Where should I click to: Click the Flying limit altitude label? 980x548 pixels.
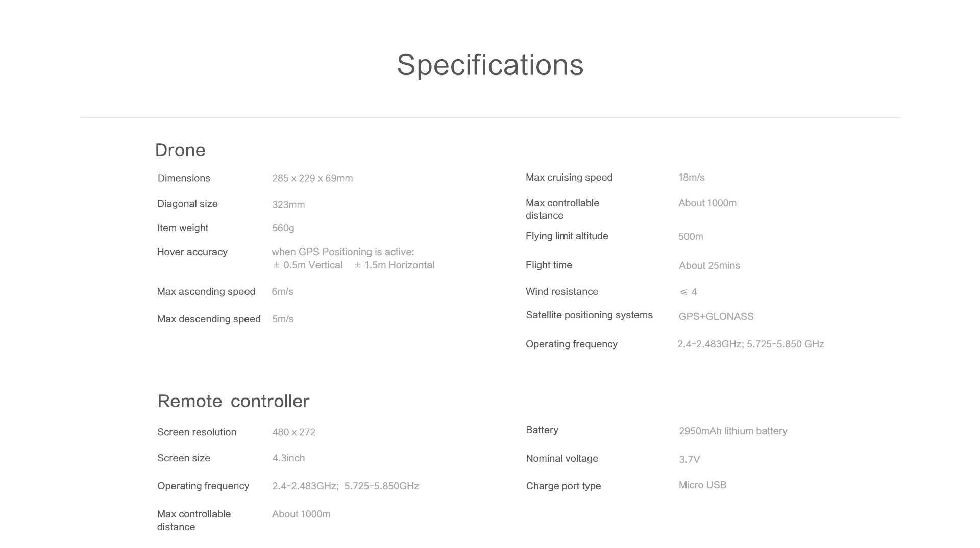(567, 236)
